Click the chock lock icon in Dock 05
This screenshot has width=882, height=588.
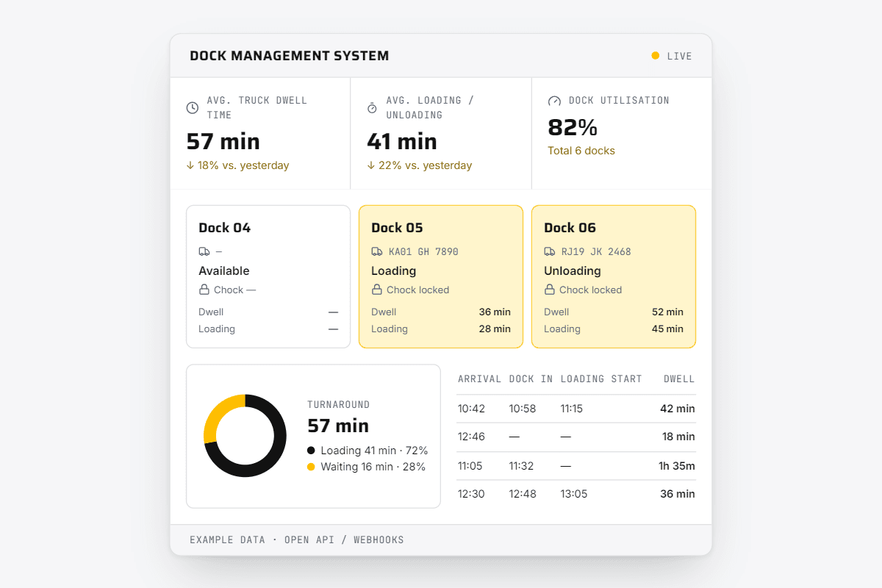377,290
